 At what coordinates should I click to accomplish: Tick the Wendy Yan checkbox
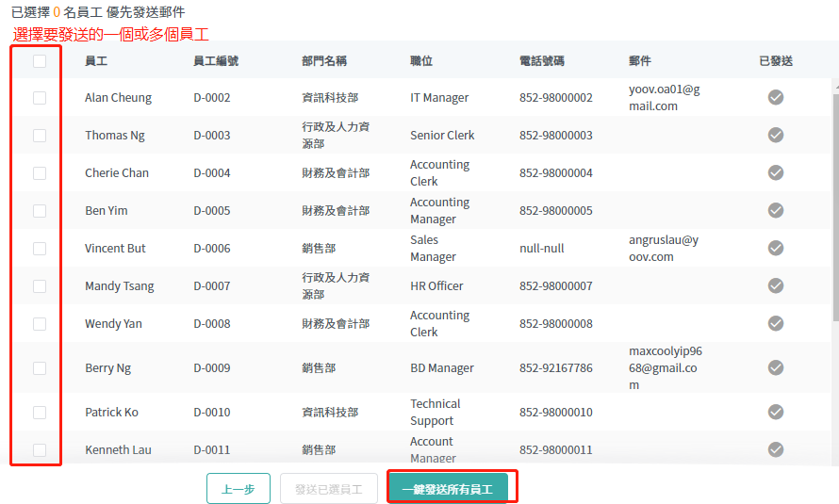(40, 324)
